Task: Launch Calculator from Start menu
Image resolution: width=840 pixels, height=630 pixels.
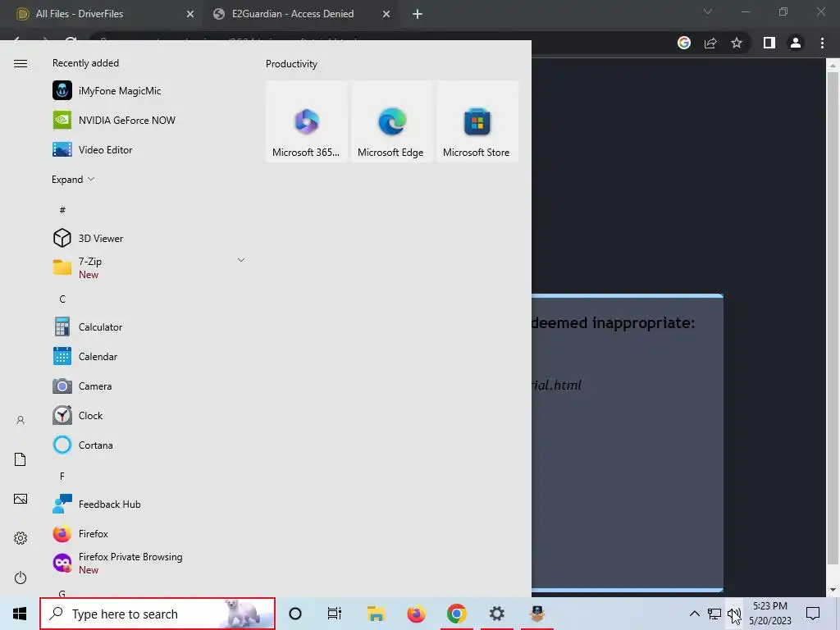Action: coord(148,326)
